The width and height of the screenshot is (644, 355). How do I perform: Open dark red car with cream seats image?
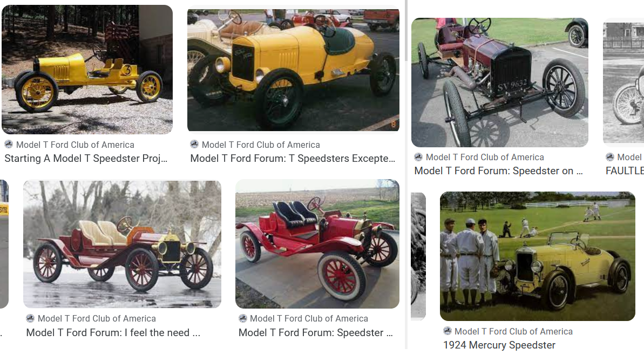coord(122,244)
